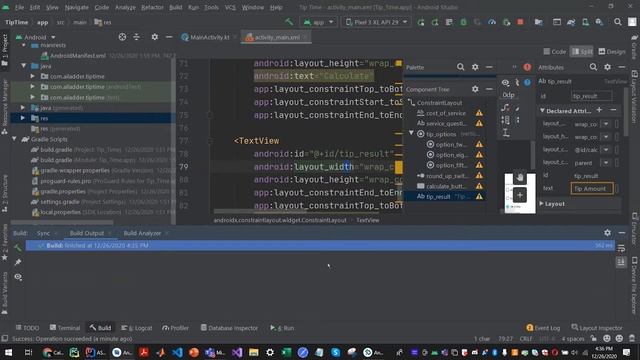Viewport: 640px width, 360px height.
Task: Switch editor to Split view mode
Action: click(582, 51)
